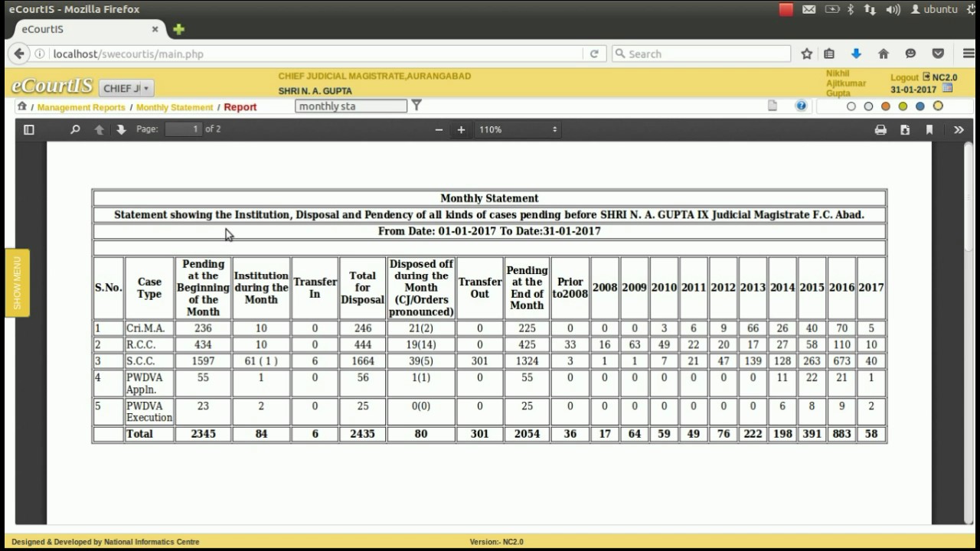Close the eCourtIS browser tab
This screenshot has height=551, width=980.
pyautogui.click(x=155, y=29)
